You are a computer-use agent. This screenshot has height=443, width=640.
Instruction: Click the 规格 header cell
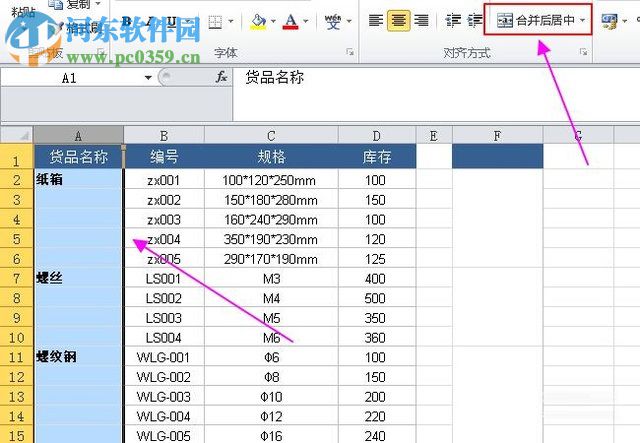tap(271, 157)
